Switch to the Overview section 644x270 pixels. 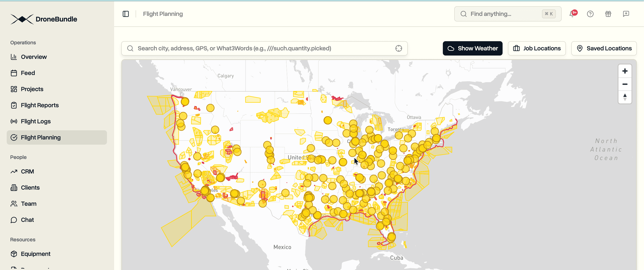pos(34,57)
